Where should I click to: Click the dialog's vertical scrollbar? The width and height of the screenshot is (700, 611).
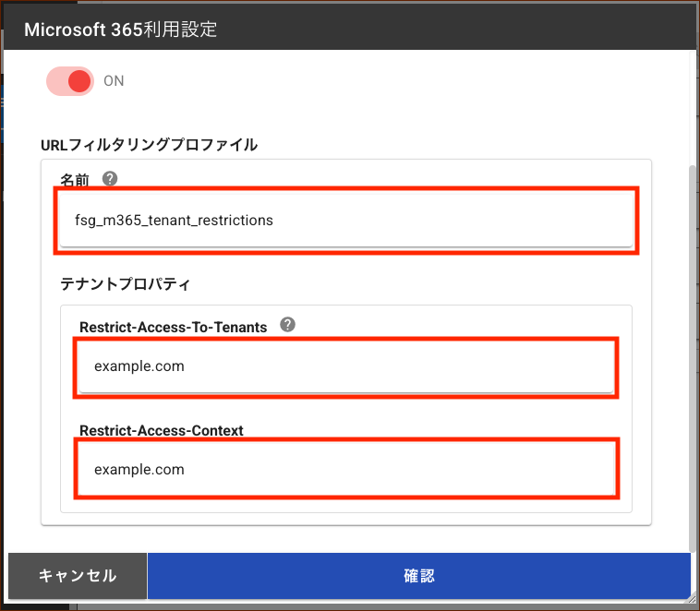point(693,357)
